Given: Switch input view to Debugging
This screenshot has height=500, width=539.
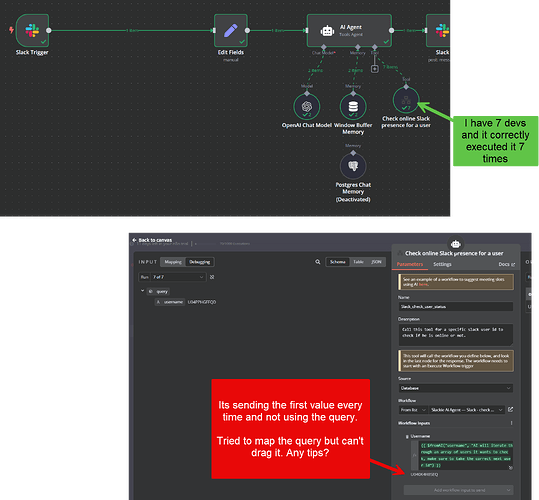Looking at the screenshot, I should click(200, 262).
